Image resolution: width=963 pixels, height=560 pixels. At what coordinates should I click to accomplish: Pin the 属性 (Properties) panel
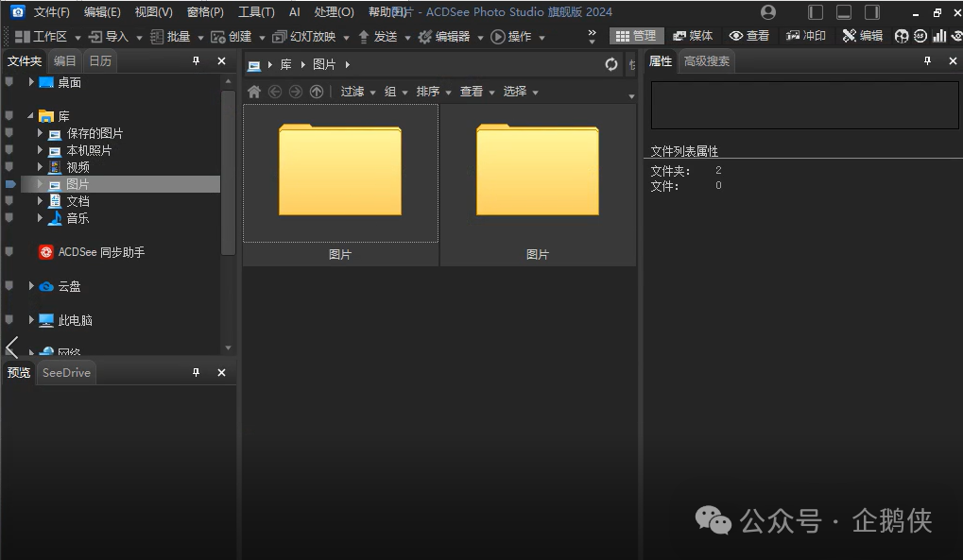(927, 60)
